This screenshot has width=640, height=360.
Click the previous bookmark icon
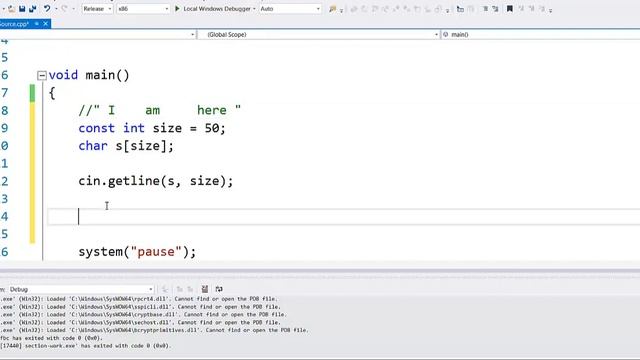point(521,9)
